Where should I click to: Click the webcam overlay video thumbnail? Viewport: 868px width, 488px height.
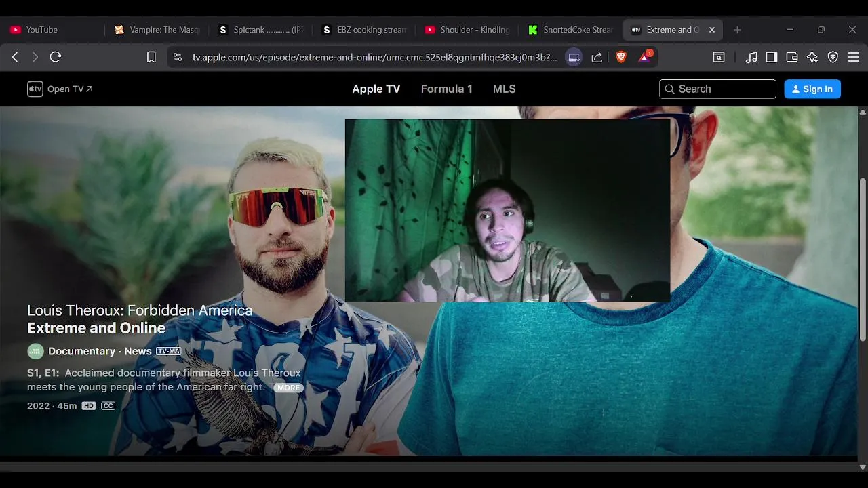(x=507, y=211)
